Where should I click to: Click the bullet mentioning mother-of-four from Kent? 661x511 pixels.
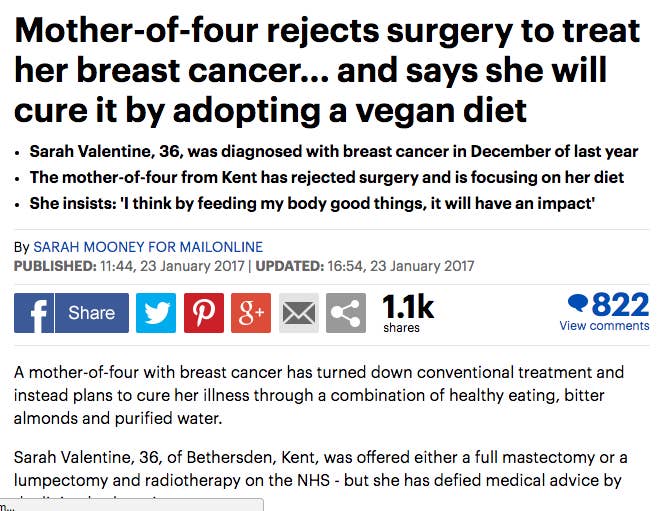pyautogui.click(x=327, y=178)
